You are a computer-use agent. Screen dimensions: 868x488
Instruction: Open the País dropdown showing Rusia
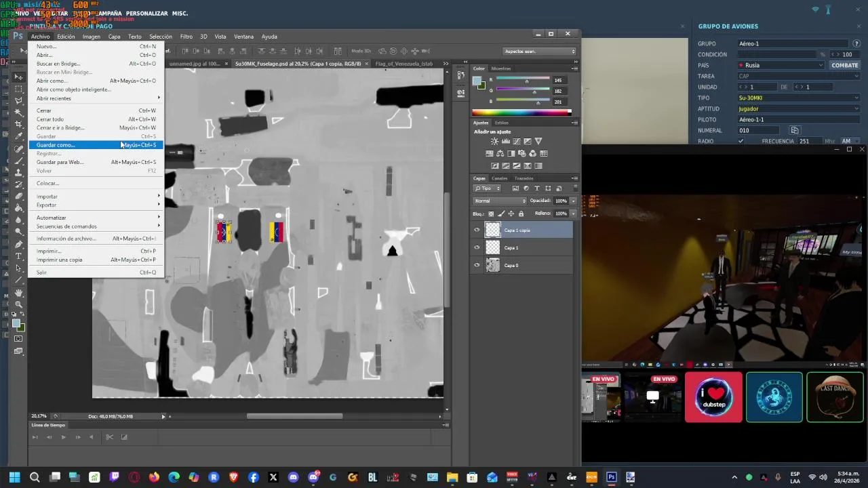(x=781, y=65)
